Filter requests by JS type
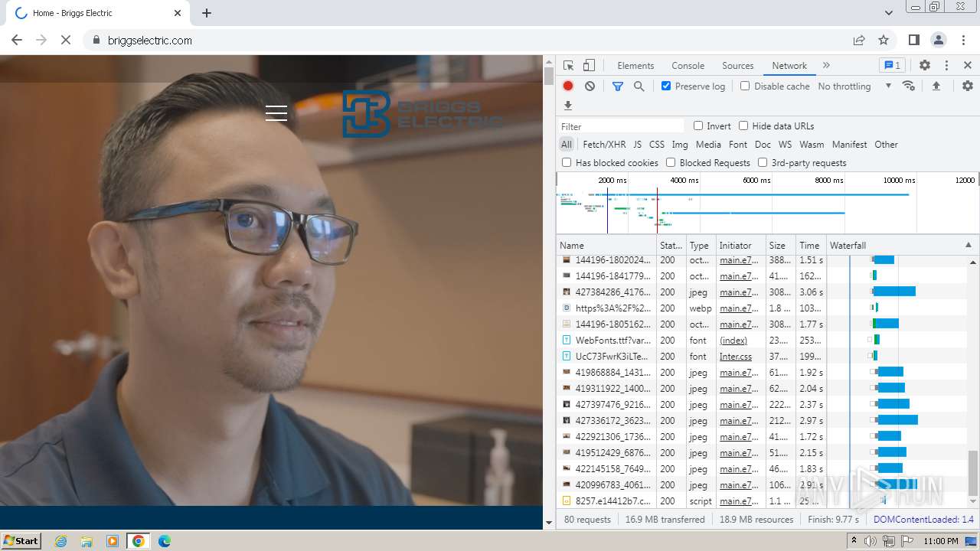 638,145
